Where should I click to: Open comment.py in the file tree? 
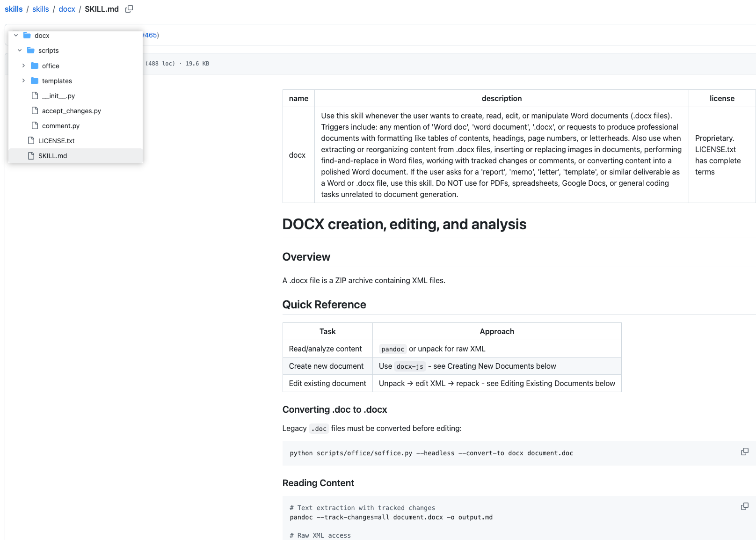(x=76, y=126)
